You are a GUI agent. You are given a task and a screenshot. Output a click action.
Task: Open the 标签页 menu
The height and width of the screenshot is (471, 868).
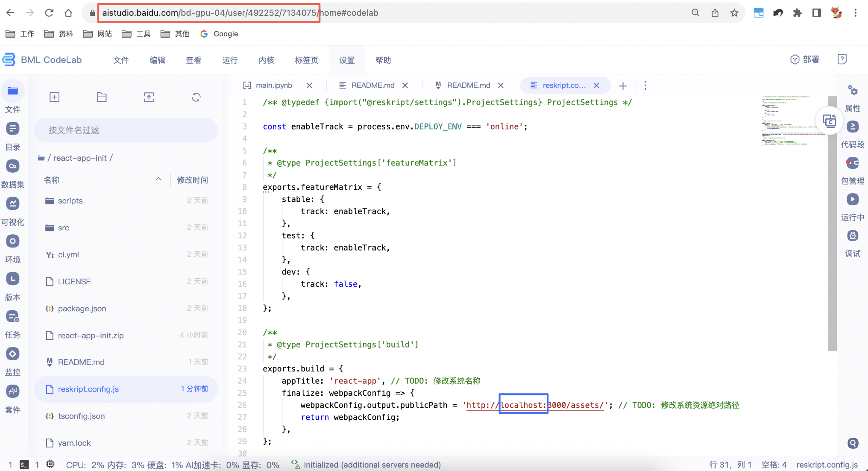coord(306,60)
